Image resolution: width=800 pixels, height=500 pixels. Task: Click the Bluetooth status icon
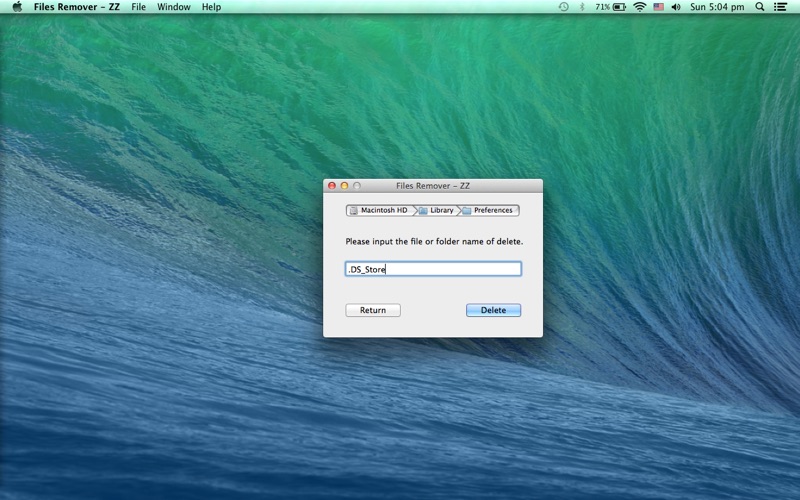point(582,7)
